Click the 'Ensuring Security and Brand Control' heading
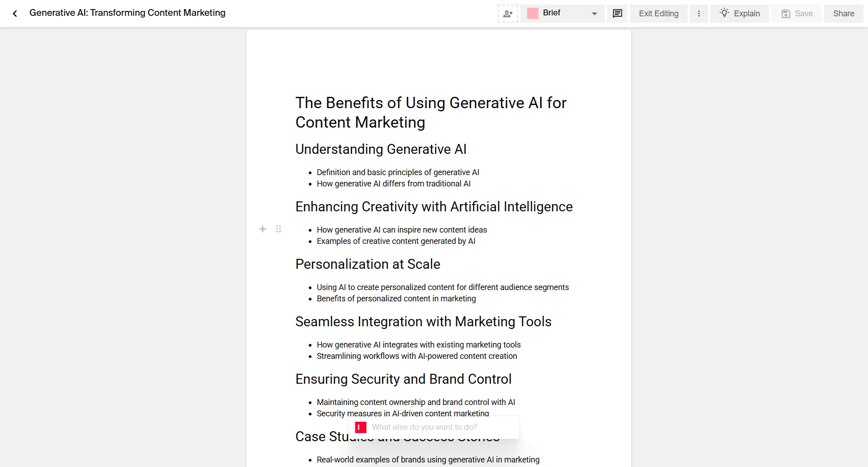The width and height of the screenshot is (868, 467). [404, 379]
